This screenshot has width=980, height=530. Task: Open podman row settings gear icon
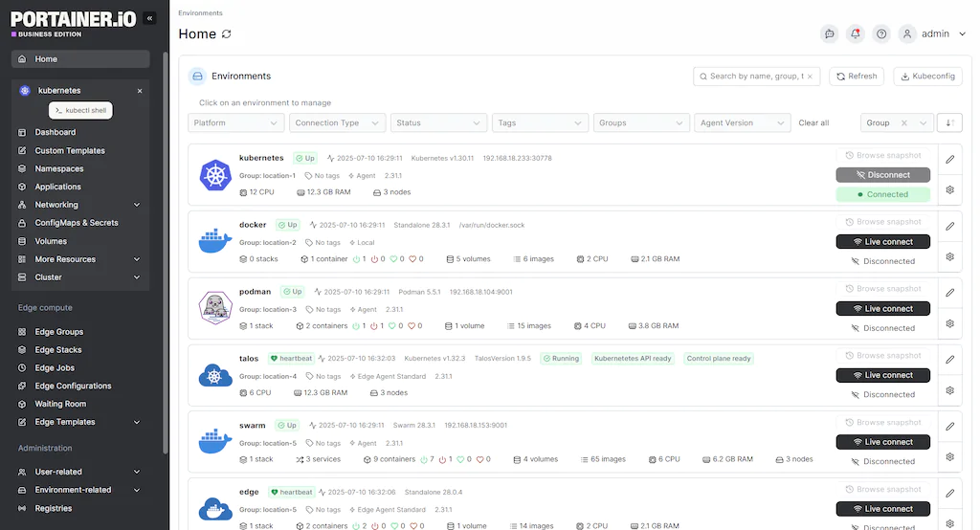pos(950,323)
